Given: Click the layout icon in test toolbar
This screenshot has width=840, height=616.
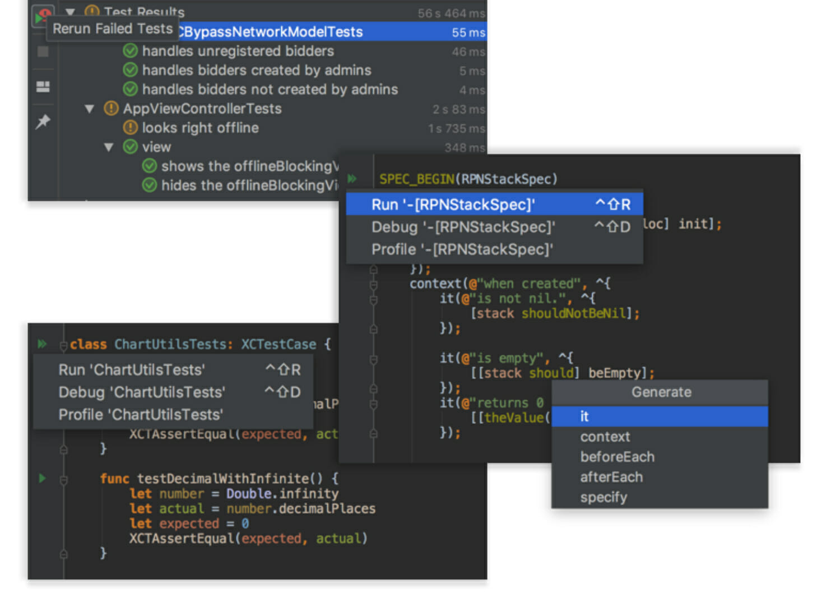Looking at the screenshot, I should pyautogui.click(x=43, y=86).
